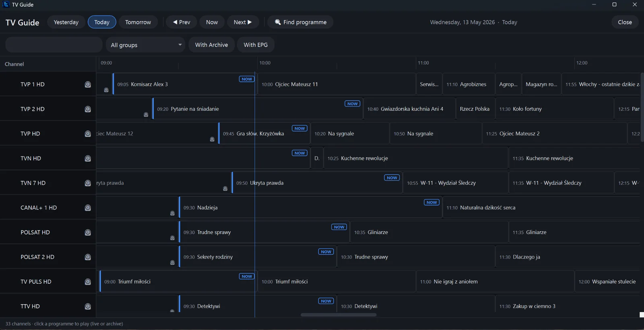Open Find programme search
The height and width of the screenshot is (330, 644).
click(300, 22)
